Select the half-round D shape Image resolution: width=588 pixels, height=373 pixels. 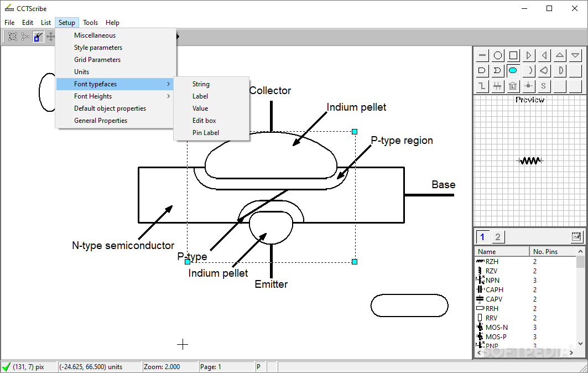coord(559,70)
